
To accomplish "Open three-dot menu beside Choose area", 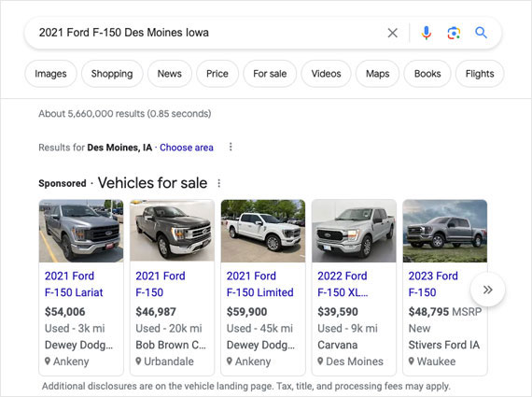I will (231, 147).
